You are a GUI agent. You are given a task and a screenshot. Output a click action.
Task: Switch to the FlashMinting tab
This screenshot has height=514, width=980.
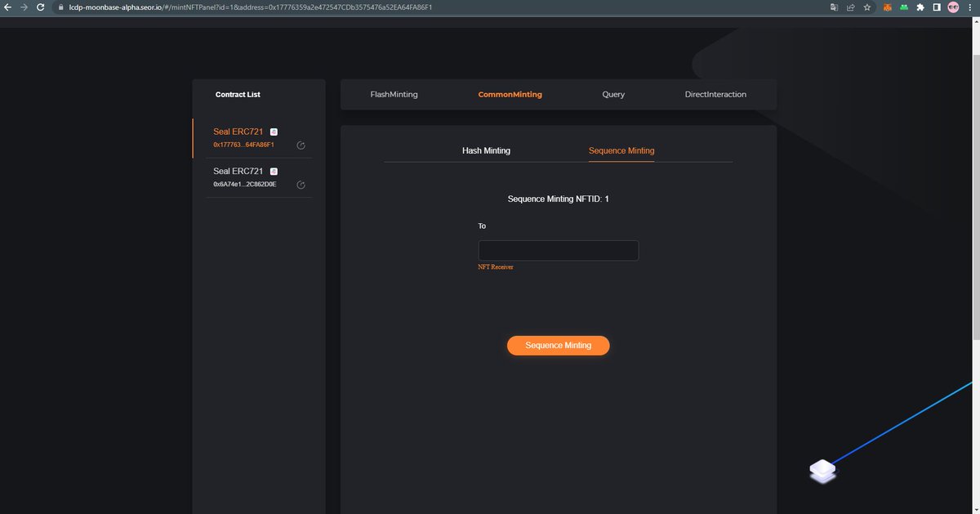pyautogui.click(x=394, y=95)
